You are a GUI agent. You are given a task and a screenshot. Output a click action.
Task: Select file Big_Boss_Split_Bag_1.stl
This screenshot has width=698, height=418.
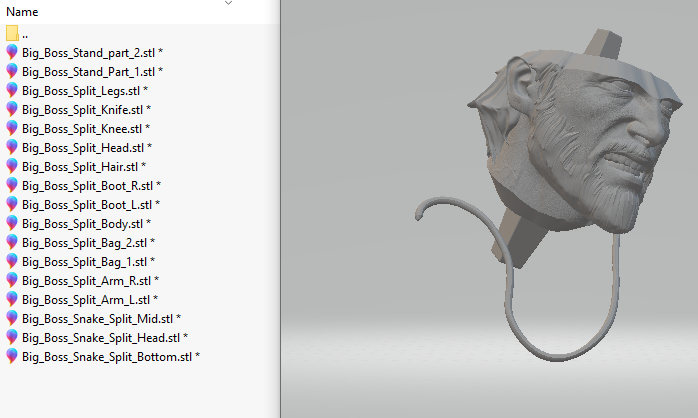(88, 262)
